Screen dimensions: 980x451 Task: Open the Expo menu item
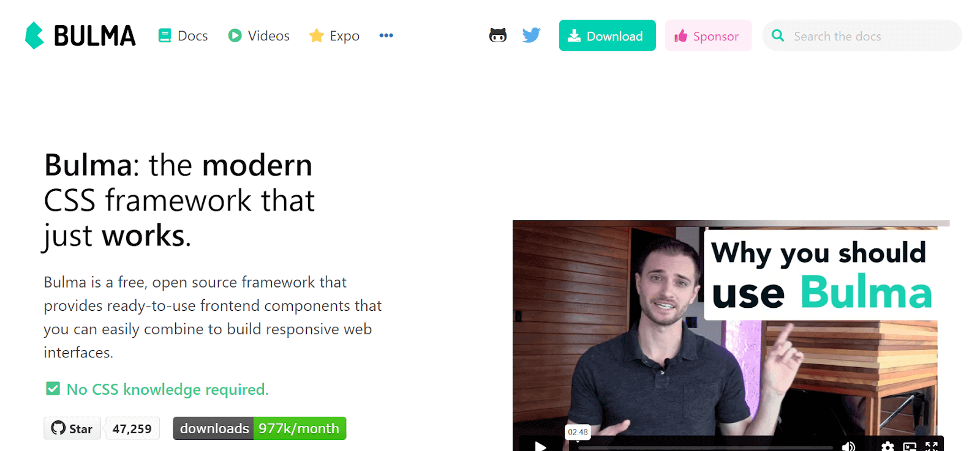[334, 35]
